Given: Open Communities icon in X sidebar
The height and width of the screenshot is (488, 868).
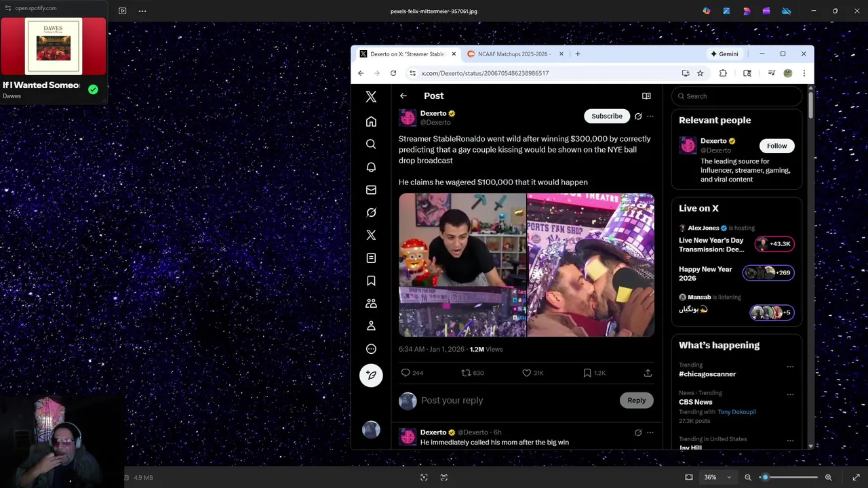Looking at the screenshot, I should (371, 304).
